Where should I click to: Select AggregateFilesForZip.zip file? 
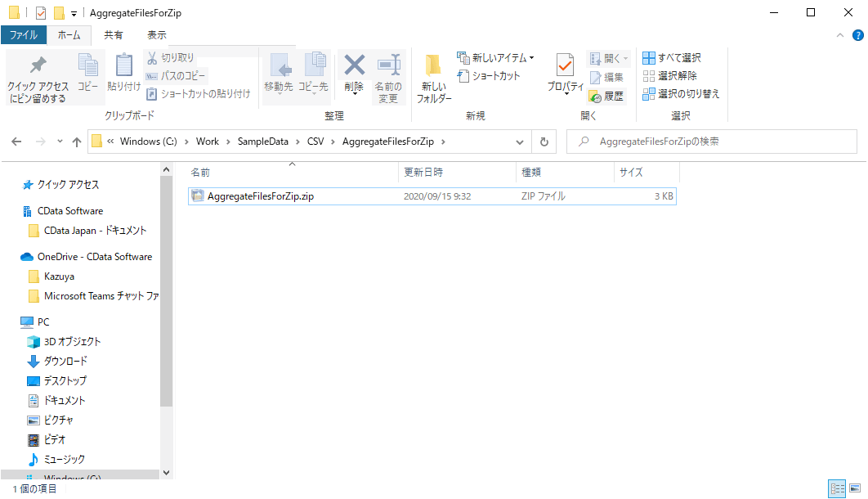[x=432, y=196]
